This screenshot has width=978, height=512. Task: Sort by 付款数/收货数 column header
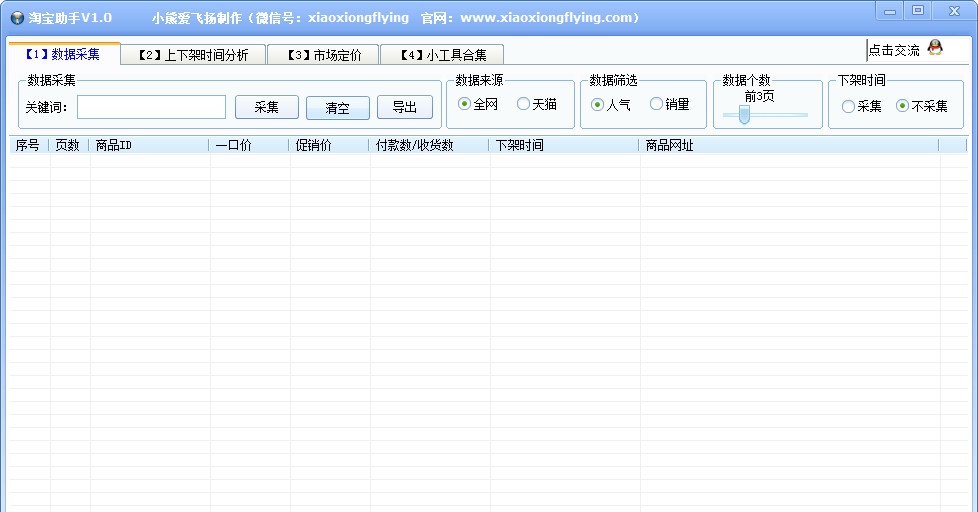[428, 145]
